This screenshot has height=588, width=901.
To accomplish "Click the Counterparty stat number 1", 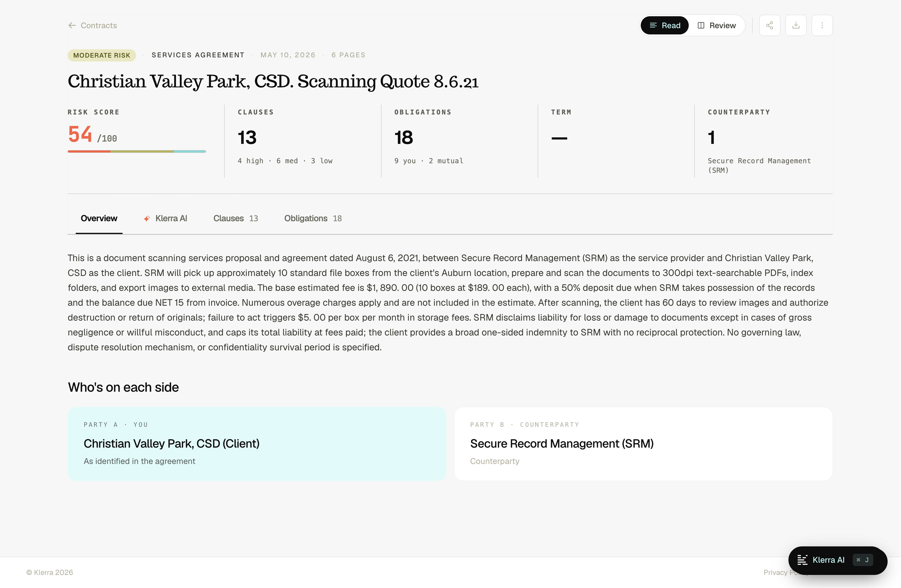I will 712,137.
